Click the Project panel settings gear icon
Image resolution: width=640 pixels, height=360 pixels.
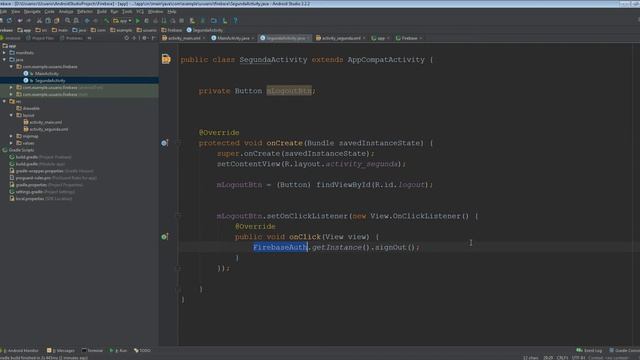pyautogui.click(x=144, y=38)
